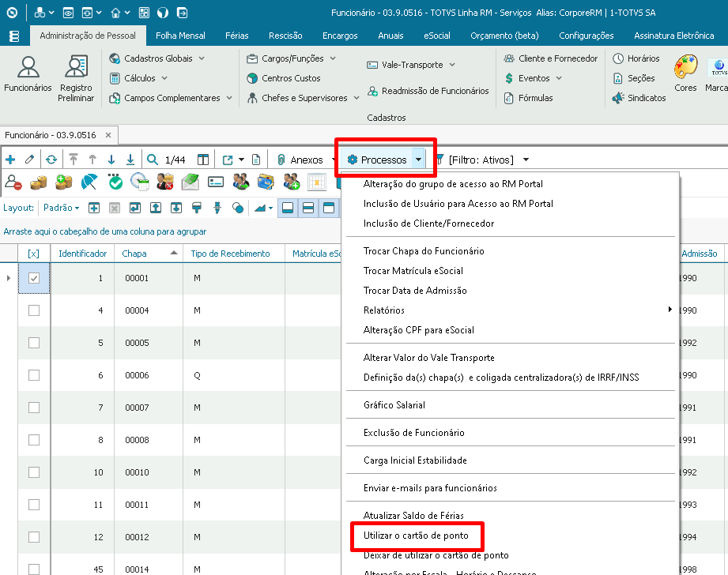This screenshot has height=575, width=728.
Task: Add a new record with plus icon
Action: coord(10,160)
